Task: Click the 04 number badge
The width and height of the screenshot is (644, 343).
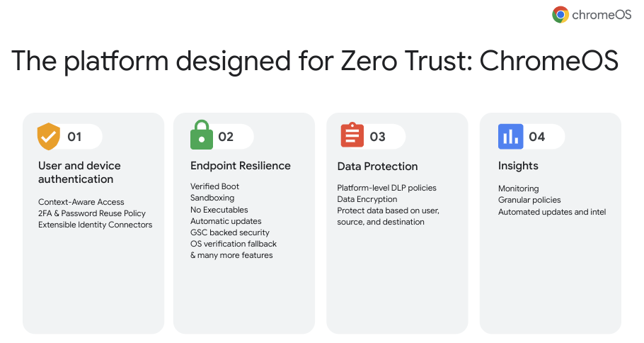Action: click(537, 137)
